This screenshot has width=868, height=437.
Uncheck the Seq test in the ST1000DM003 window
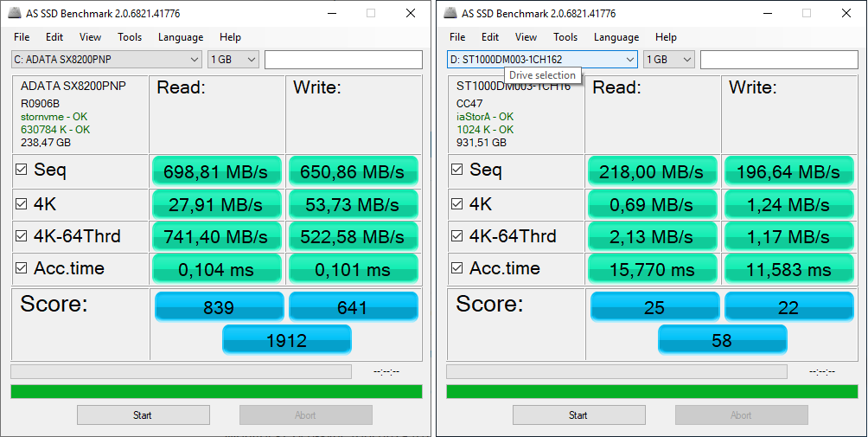point(456,170)
